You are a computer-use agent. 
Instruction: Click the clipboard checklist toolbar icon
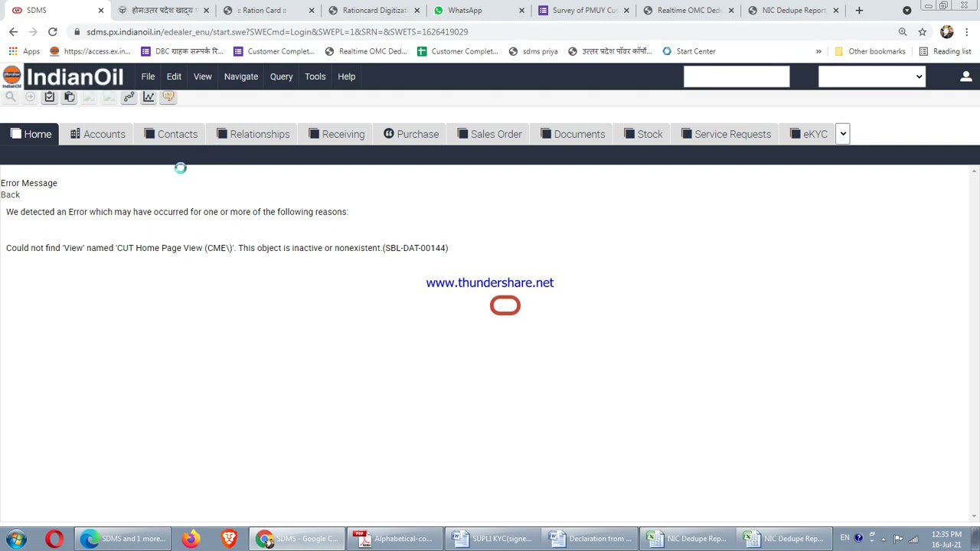[x=50, y=97]
